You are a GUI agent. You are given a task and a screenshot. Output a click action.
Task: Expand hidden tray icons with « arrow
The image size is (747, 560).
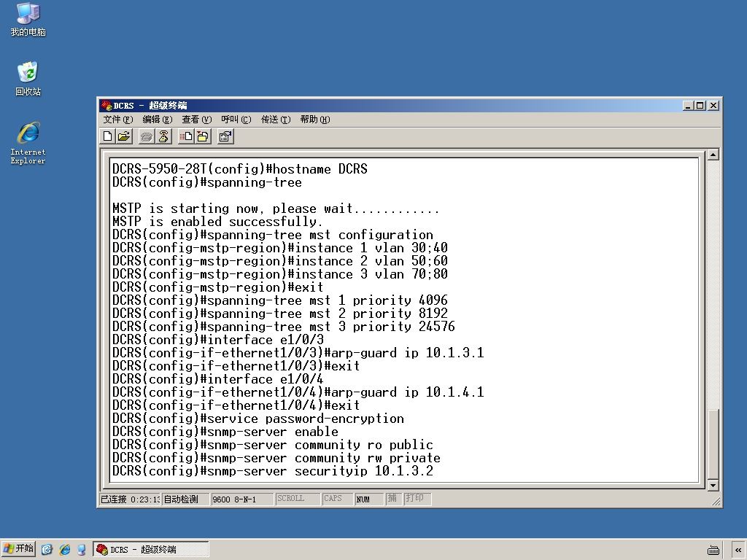(x=738, y=550)
